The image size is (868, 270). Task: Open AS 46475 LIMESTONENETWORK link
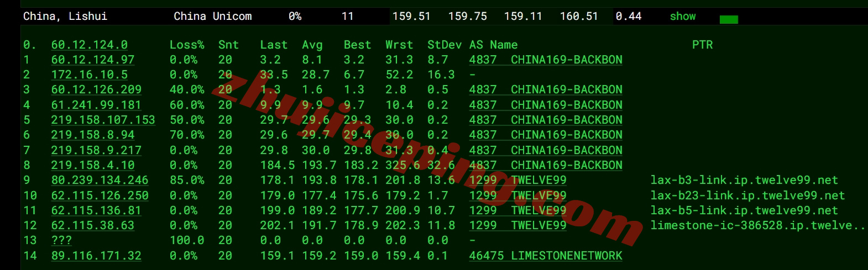546,256
